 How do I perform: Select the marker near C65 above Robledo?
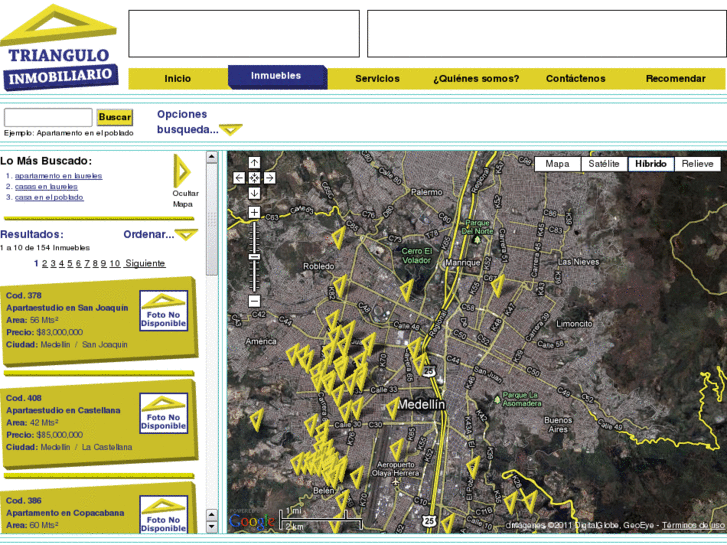pyautogui.click(x=338, y=237)
